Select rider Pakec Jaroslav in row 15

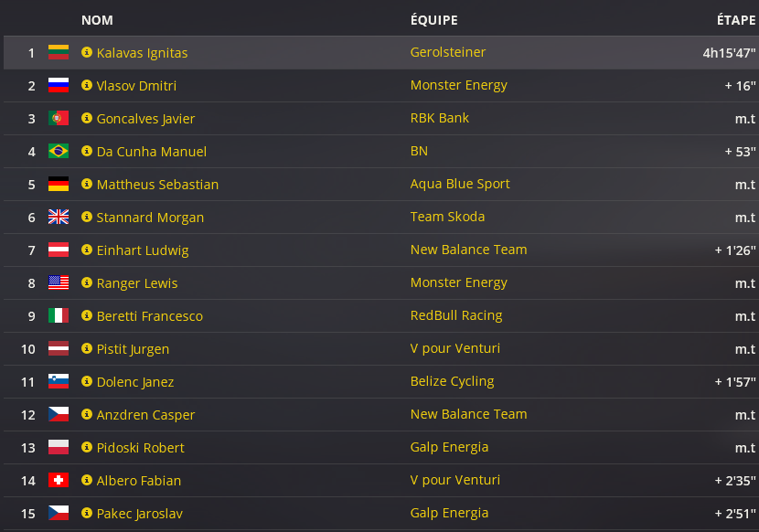[x=139, y=514]
